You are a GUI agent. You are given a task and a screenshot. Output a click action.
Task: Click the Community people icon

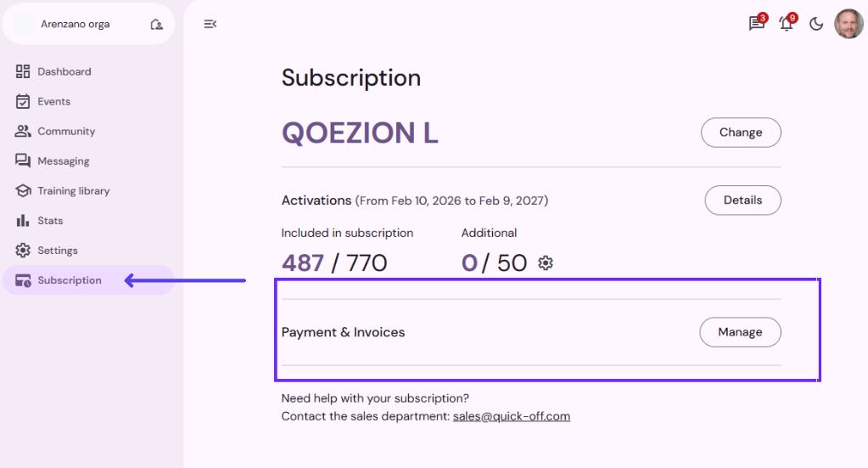coord(23,131)
